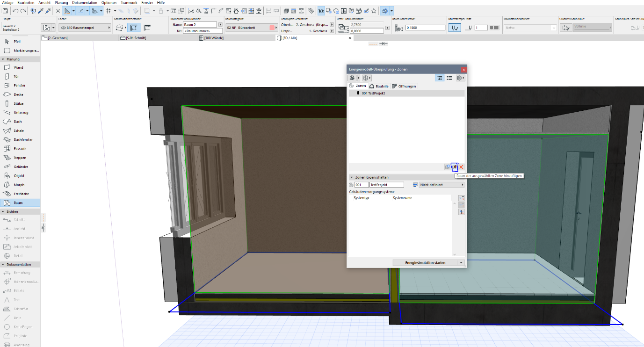Toggle the Raumstempel-Stift pen button
The image size is (644, 347).
click(454, 28)
